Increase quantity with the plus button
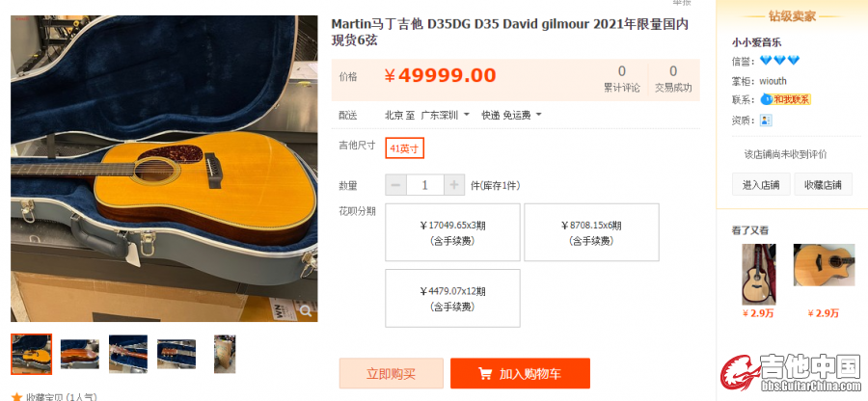Image resolution: width=868 pixels, height=401 pixels. pos(454,185)
